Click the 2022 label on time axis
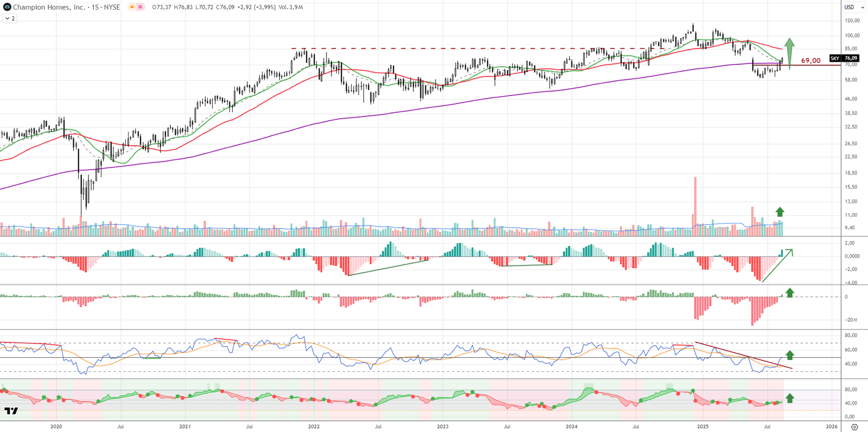This screenshot has height=432, width=868. [314, 427]
